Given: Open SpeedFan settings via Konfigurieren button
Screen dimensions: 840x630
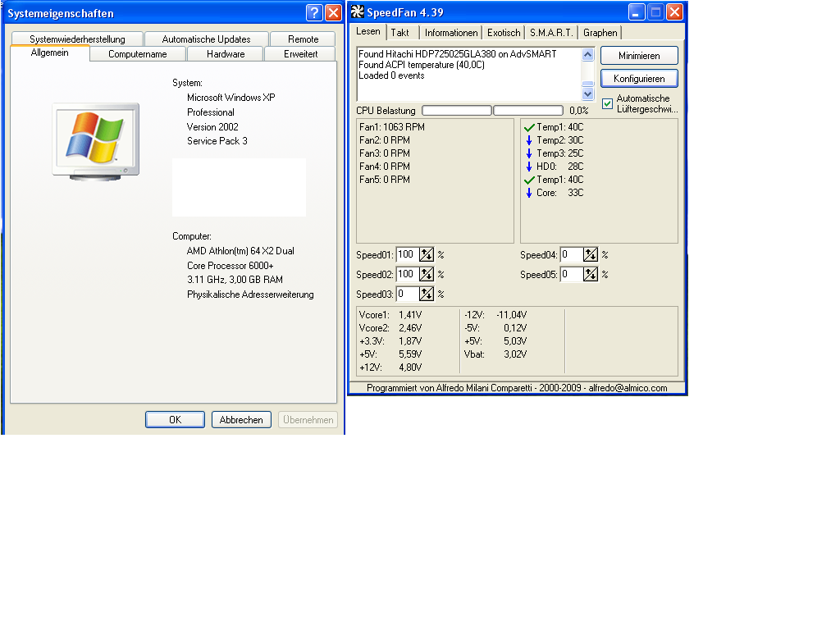Looking at the screenshot, I should tap(639, 79).
